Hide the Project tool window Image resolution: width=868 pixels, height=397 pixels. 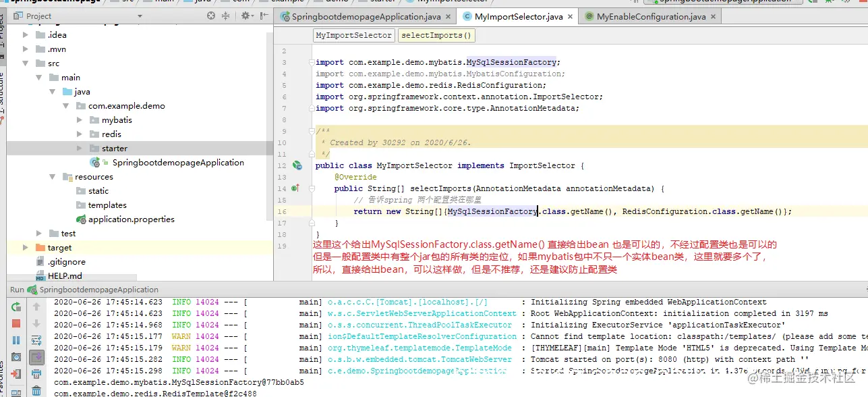click(x=264, y=16)
